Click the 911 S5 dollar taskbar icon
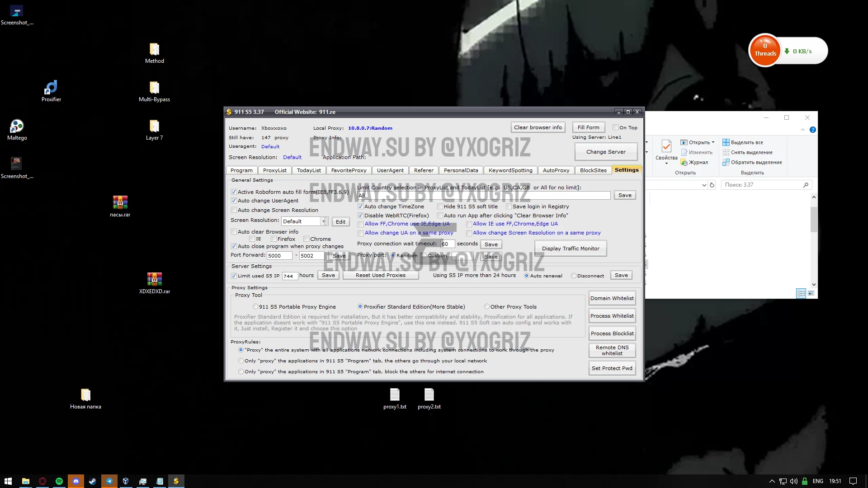Screen dimensions: 868x488 (x=176, y=481)
